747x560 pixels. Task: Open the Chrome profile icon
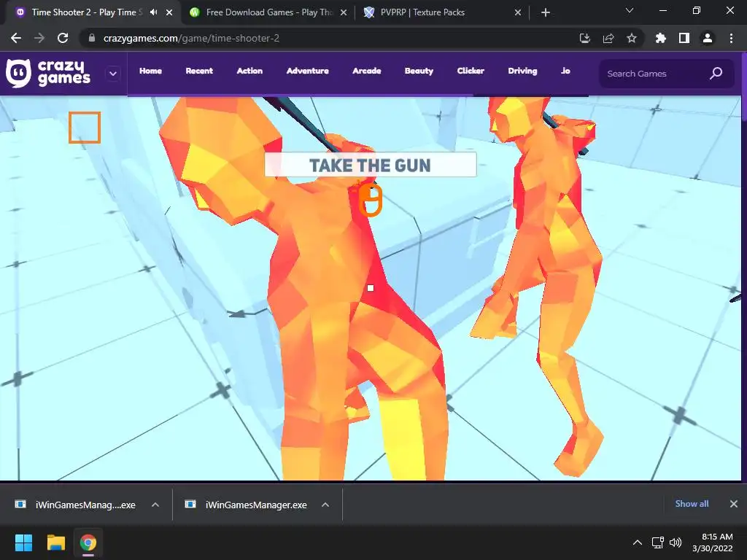[x=708, y=38]
